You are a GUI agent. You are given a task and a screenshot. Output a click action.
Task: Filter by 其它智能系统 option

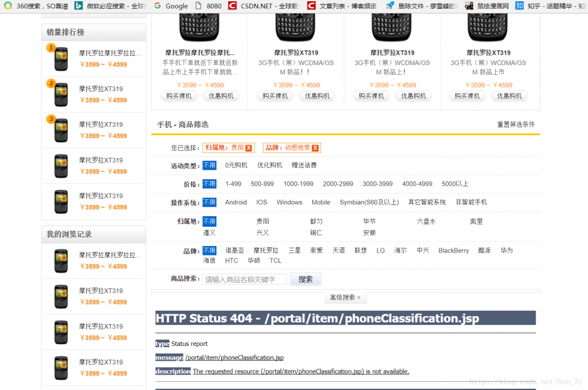[427, 202]
